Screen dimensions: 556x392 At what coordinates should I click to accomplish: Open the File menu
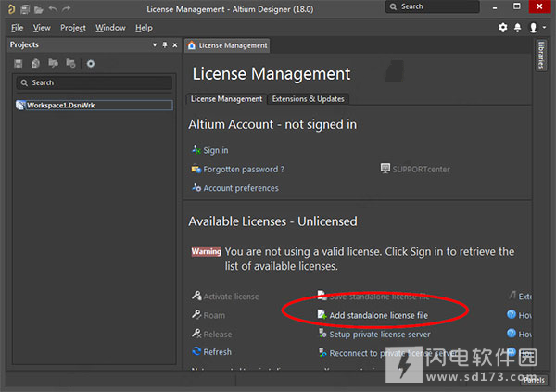[x=17, y=28]
